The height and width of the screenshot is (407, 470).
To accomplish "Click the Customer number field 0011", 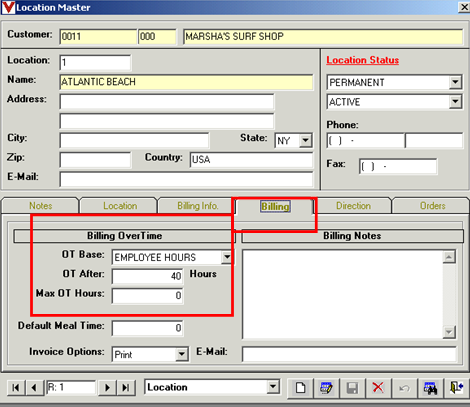I will pyautogui.click(x=98, y=36).
